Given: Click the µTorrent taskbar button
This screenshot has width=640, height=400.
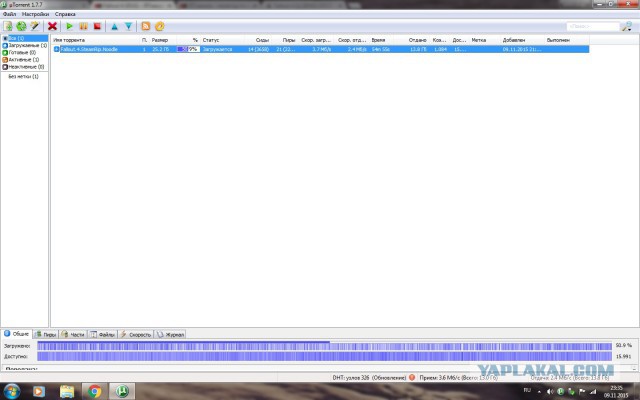Looking at the screenshot, I should [x=122, y=391].
